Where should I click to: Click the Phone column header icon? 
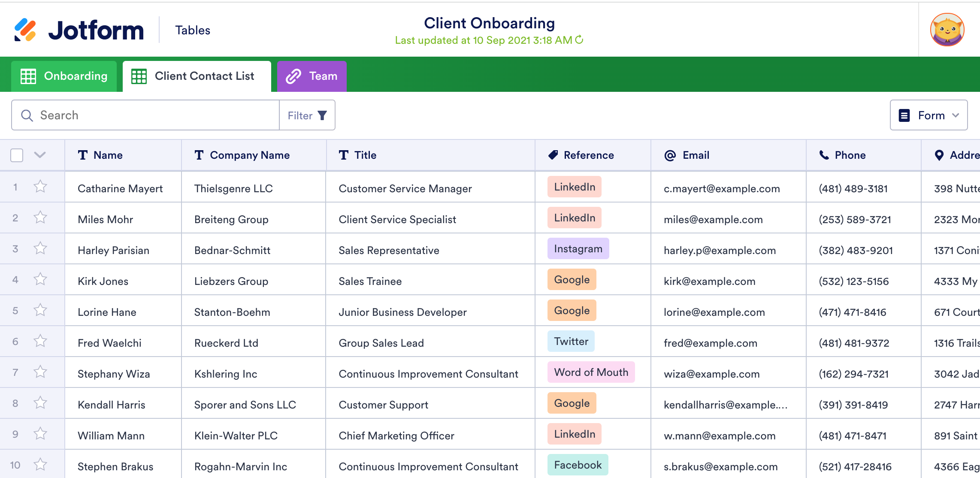[824, 155]
